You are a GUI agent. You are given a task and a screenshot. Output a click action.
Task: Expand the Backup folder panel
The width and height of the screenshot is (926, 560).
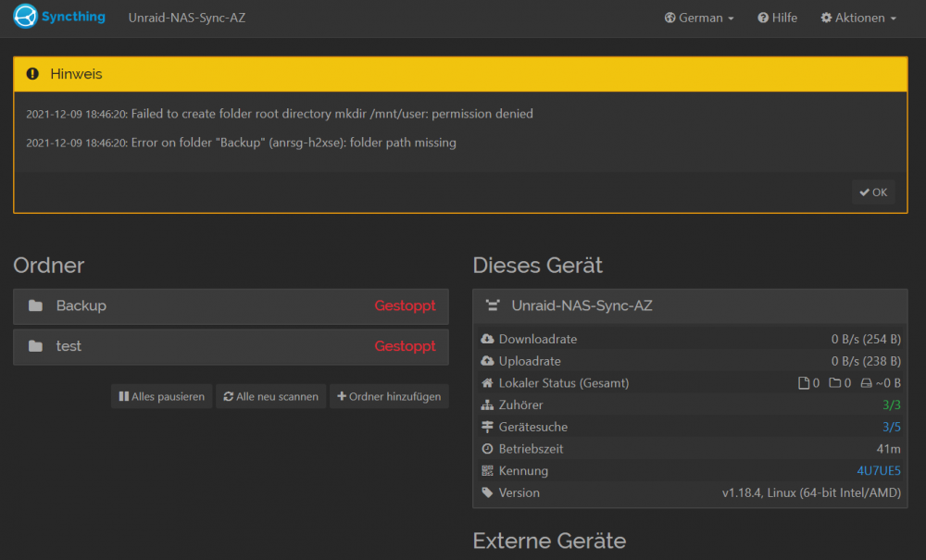231,306
